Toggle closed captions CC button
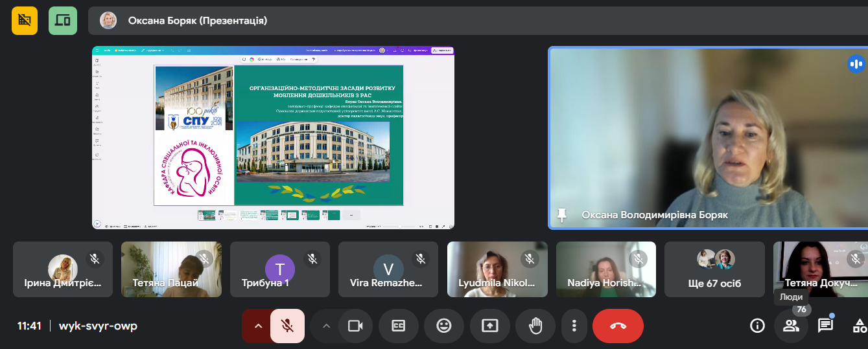This screenshot has width=868, height=349. point(399,326)
